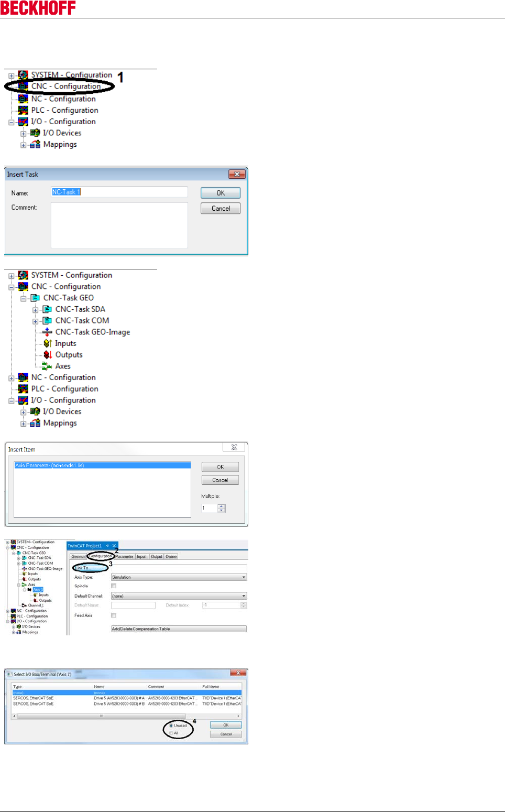This screenshot has width=505, height=812.
Task: Click the horizontal scrollbar in Select I/O dialog
Action: pos(126,716)
